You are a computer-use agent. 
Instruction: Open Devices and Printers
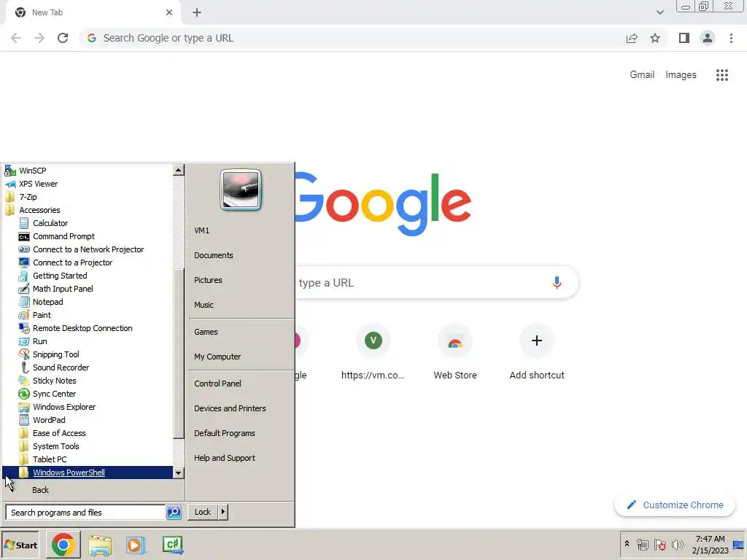coord(230,408)
